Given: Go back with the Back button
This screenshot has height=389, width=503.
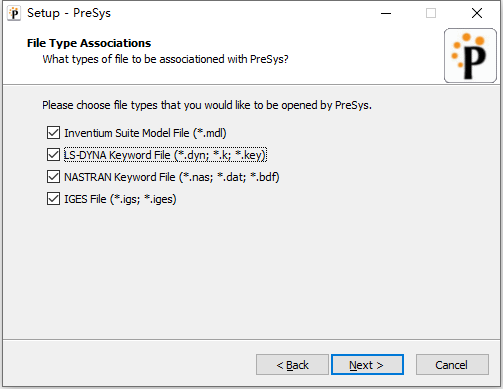Looking at the screenshot, I should click(292, 365).
